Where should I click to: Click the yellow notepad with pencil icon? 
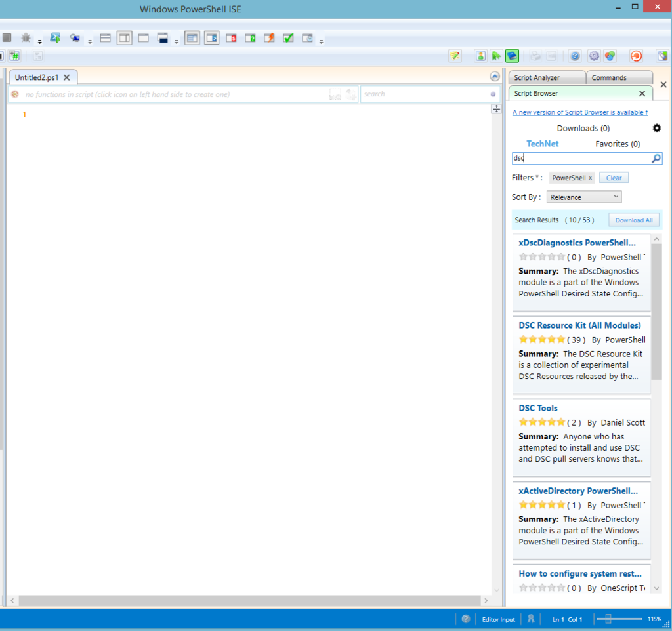[455, 56]
